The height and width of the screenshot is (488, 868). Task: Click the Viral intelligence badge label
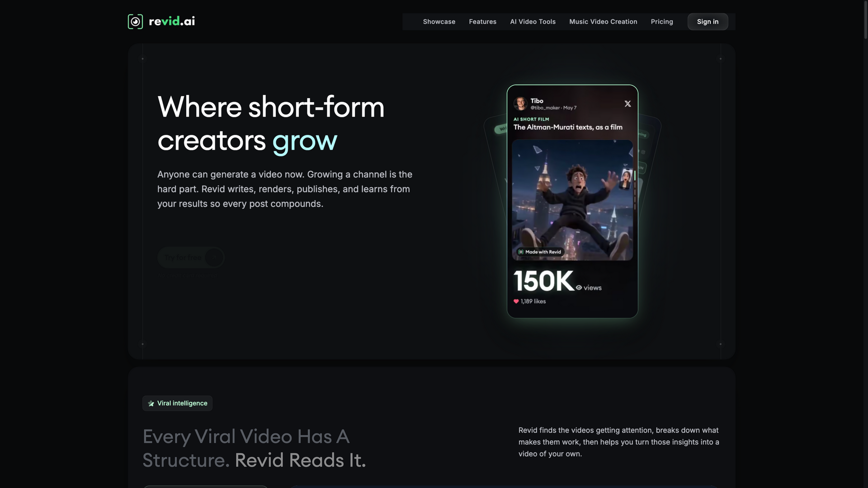point(182,404)
